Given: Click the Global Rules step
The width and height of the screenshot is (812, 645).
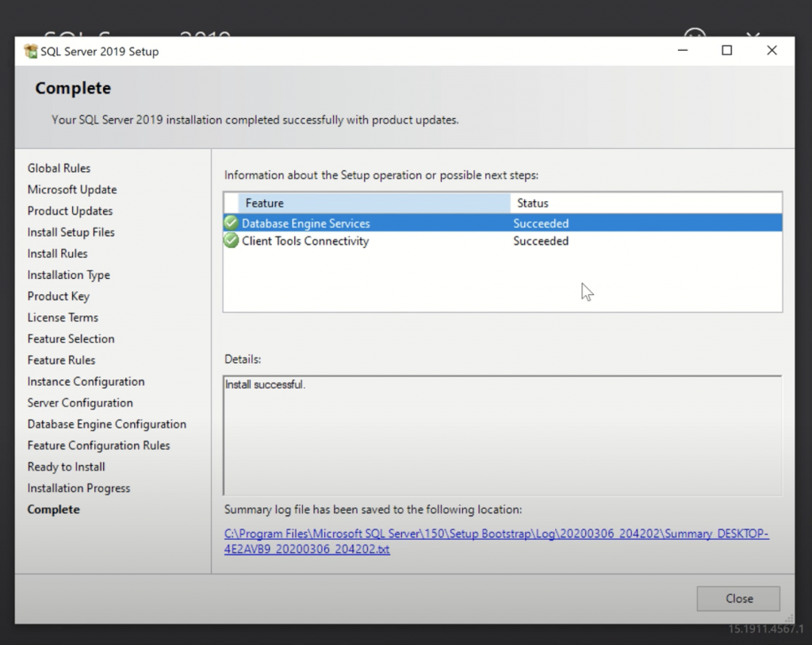Looking at the screenshot, I should click(x=59, y=168).
